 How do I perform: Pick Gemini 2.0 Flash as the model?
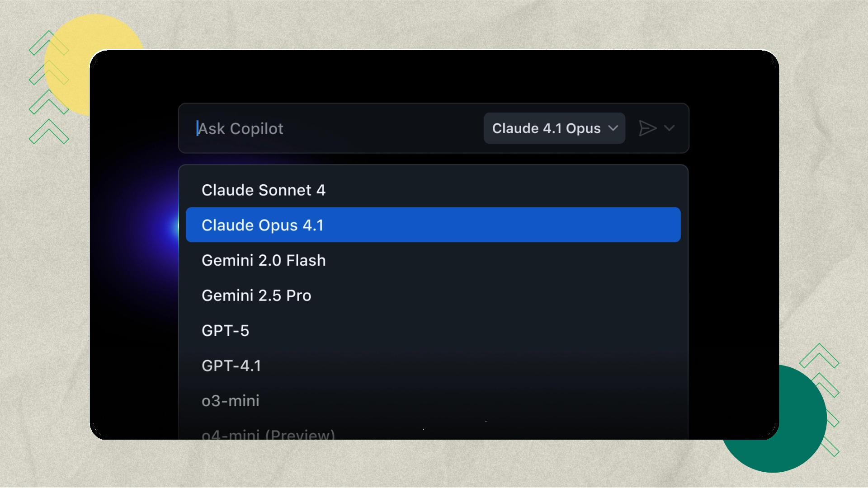(x=264, y=260)
